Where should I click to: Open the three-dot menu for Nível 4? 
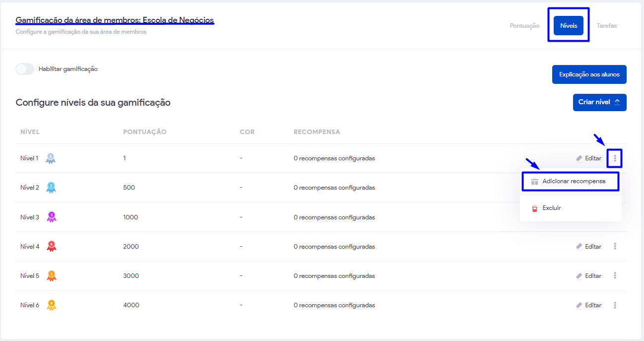tap(615, 246)
